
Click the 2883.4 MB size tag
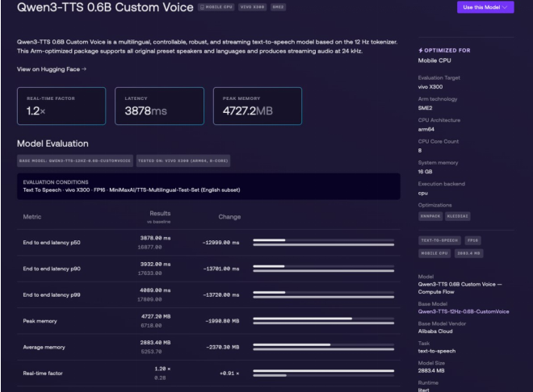468,253
